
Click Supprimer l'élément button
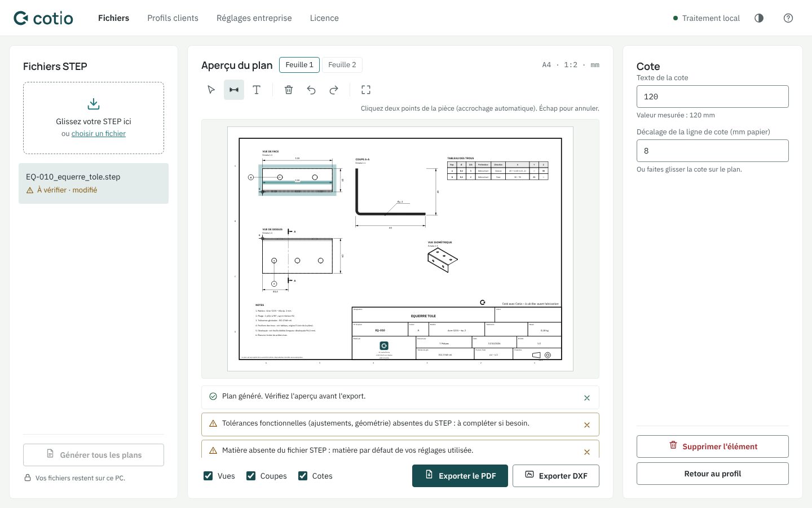coord(713,446)
